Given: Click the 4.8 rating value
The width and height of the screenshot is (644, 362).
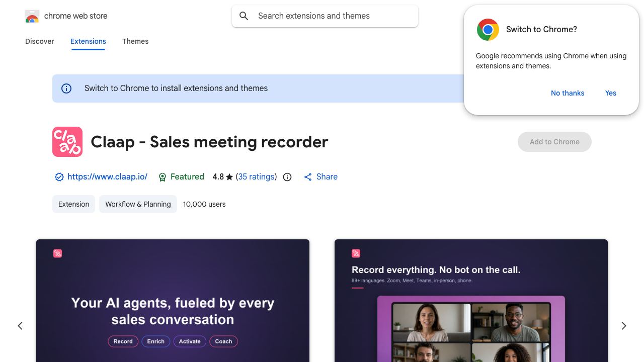Looking at the screenshot, I should 218,177.
